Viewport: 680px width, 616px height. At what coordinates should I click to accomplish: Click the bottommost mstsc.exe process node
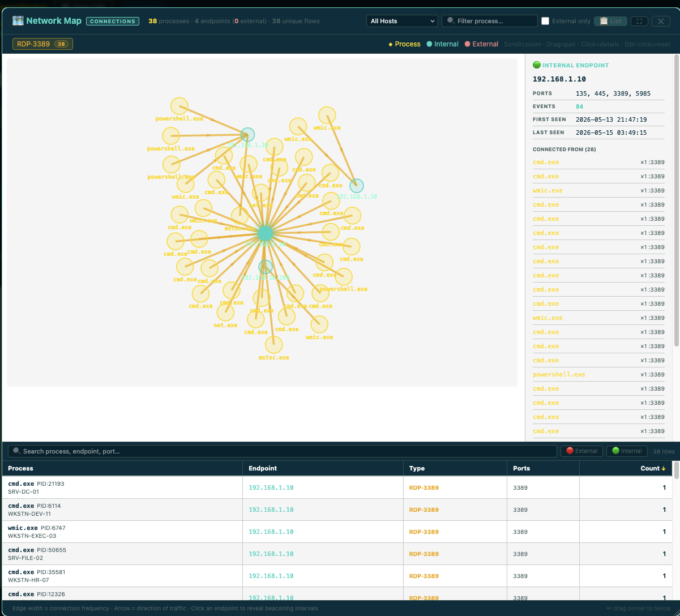point(273,345)
